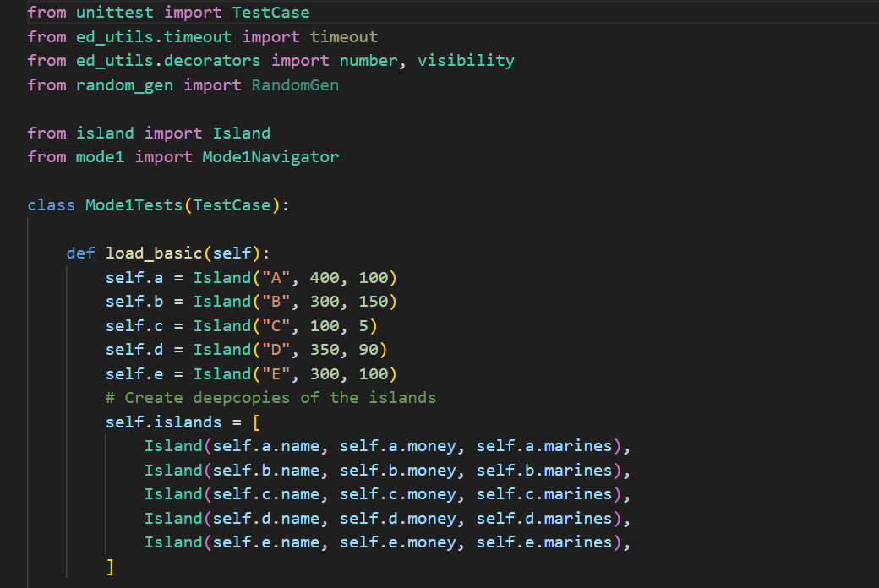
Task: Click self.b.name in the list
Action: 265,471
